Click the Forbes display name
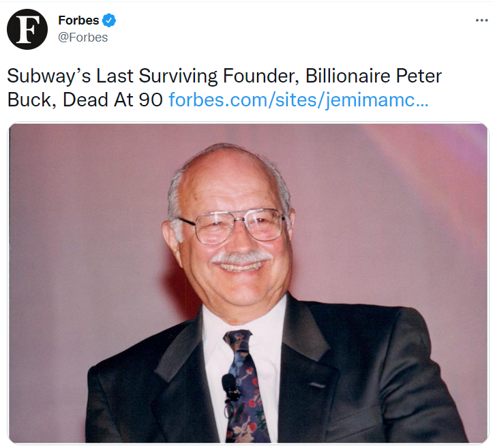 point(78,20)
